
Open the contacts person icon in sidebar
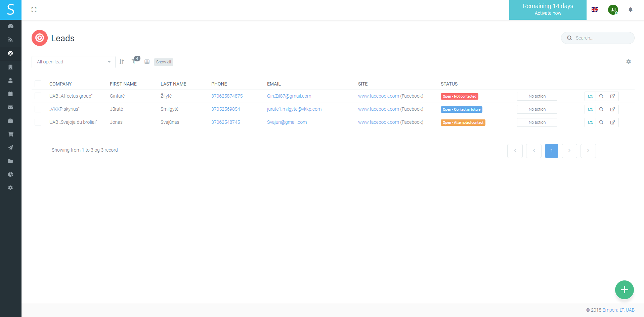click(10, 81)
